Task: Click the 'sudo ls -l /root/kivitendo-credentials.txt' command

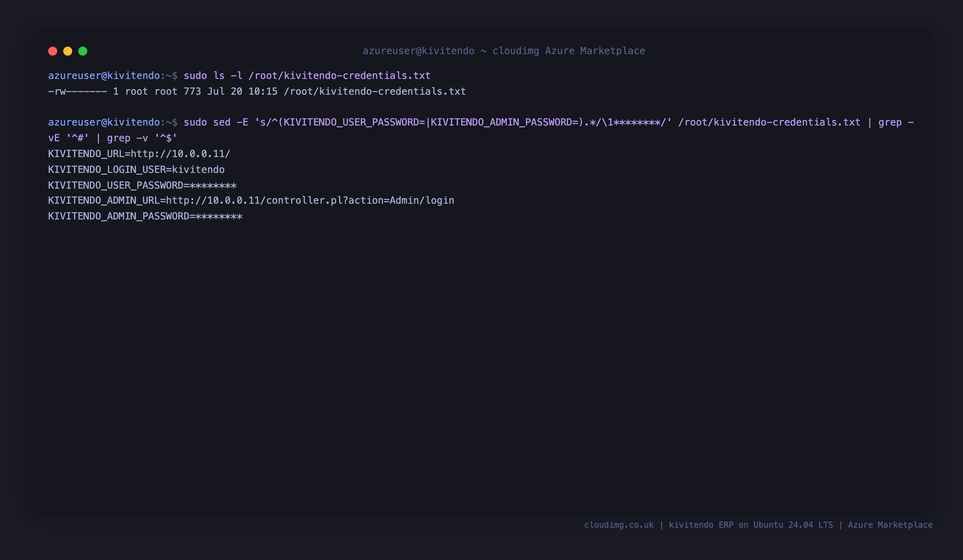Action: click(307, 76)
